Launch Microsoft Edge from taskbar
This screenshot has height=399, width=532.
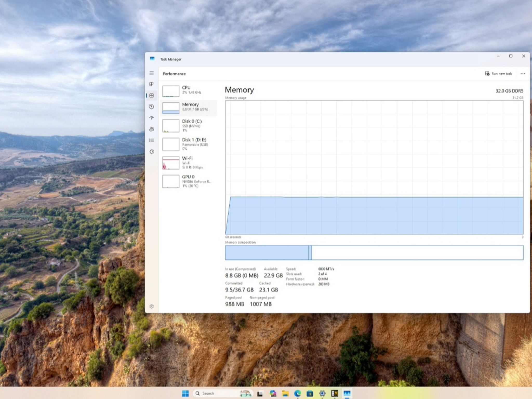[297, 394]
